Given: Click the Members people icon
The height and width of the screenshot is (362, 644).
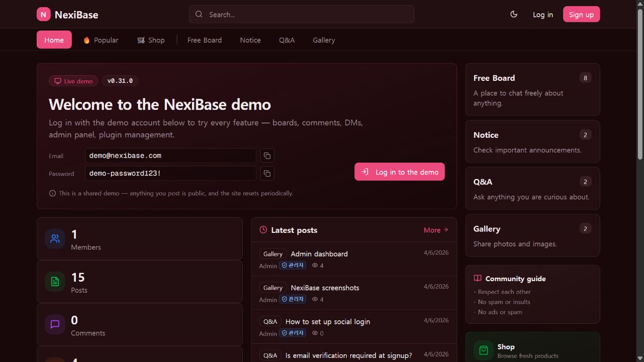Looking at the screenshot, I should (x=55, y=238).
